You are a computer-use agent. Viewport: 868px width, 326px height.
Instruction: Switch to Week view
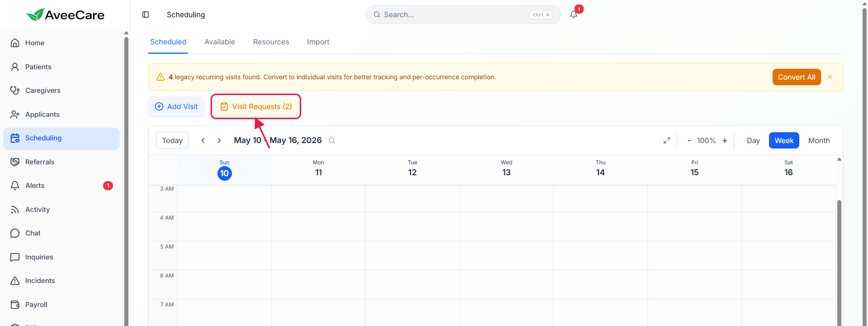pos(784,140)
